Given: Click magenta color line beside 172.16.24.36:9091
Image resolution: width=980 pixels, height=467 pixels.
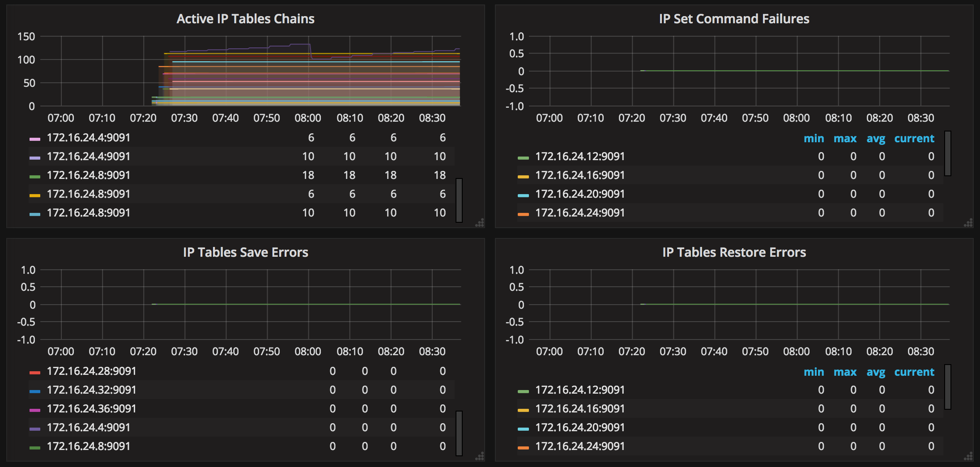Looking at the screenshot, I should [x=35, y=410].
